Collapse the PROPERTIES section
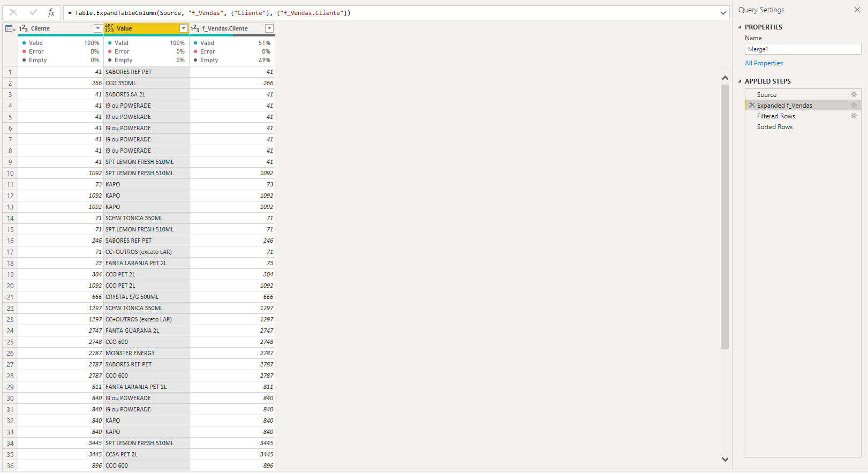This screenshot has width=868, height=473. (x=740, y=27)
